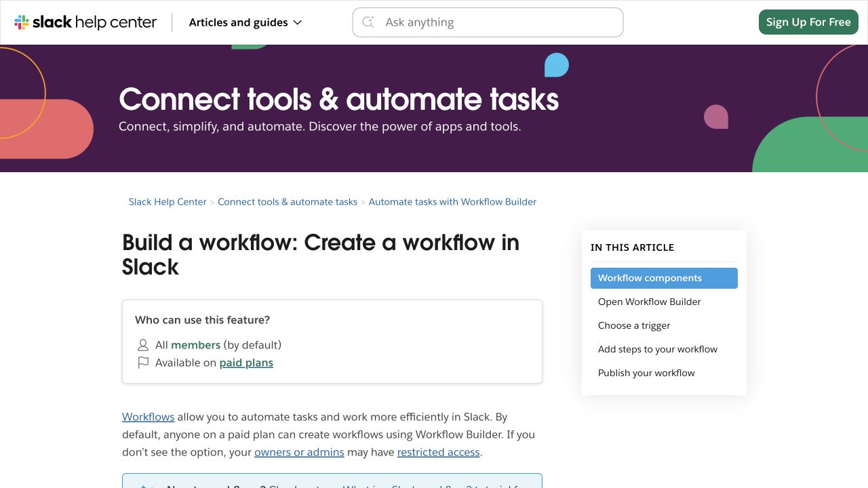868x488 pixels.
Task: Click the person icon beside All members
Action: coord(143,345)
